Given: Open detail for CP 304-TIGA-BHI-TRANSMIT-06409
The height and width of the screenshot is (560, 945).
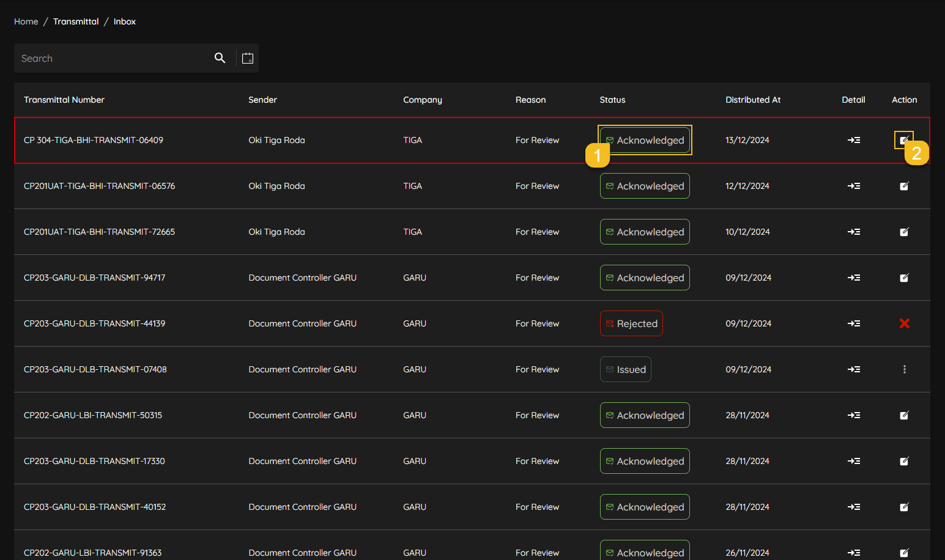Looking at the screenshot, I should [854, 140].
